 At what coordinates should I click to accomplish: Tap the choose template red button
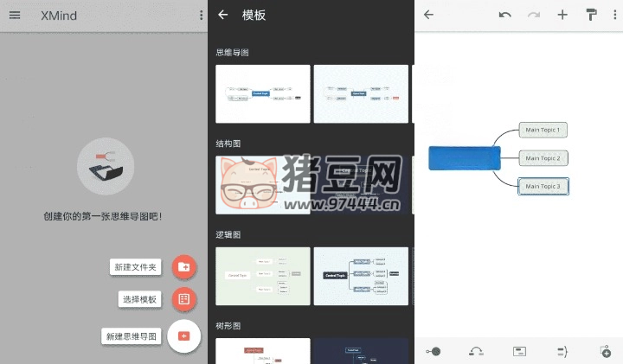[184, 299]
